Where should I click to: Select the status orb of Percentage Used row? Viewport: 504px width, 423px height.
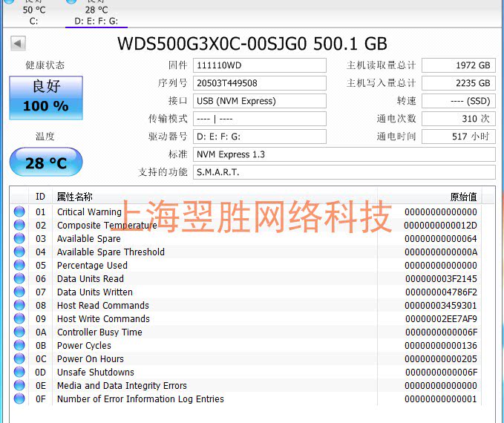19,265
